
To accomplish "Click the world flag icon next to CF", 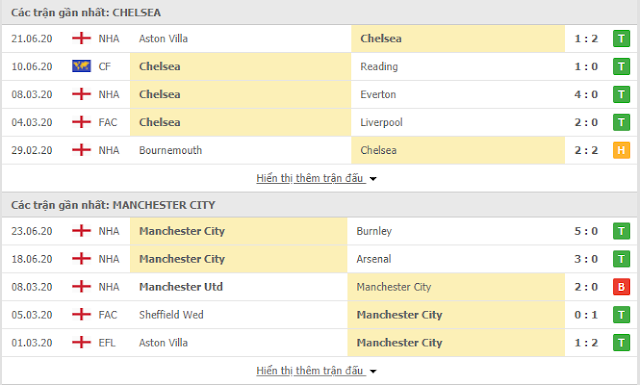I will (81, 66).
